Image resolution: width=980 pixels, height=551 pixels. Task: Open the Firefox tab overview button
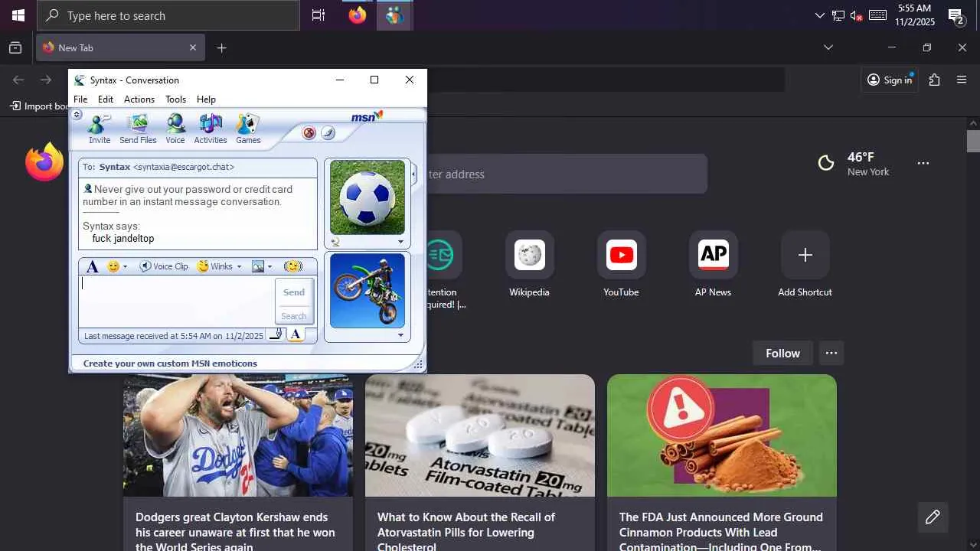tap(15, 47)
